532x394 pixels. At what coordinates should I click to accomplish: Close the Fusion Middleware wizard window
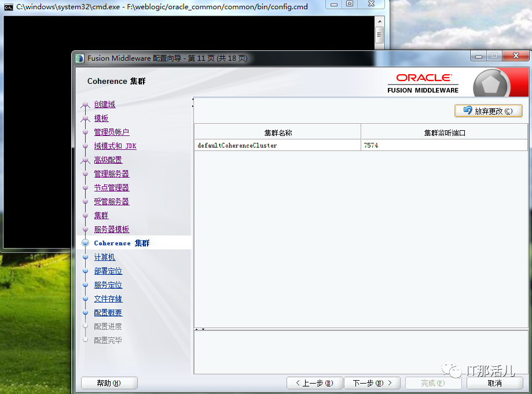pyautogui.click(x=516, y=56)
